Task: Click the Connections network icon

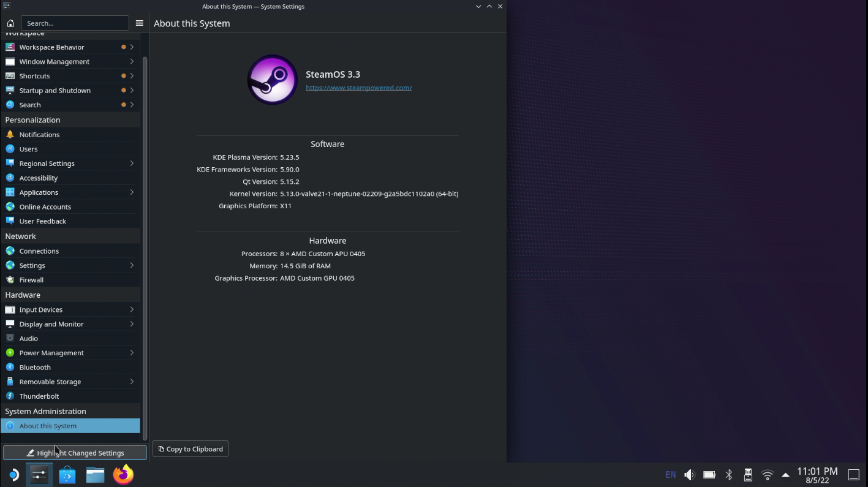Action: [10, 251]
